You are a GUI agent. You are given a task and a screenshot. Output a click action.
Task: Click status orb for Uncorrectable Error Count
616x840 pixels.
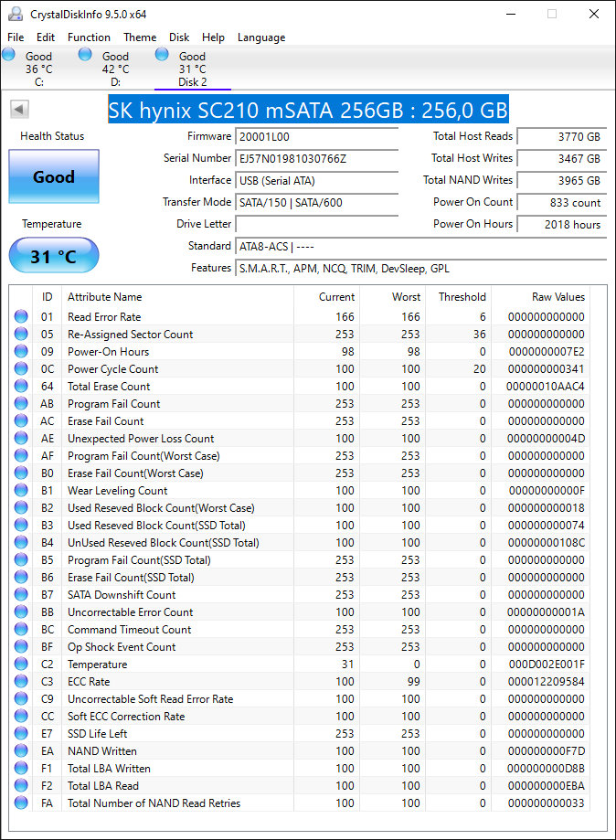(x=21, y=611)
